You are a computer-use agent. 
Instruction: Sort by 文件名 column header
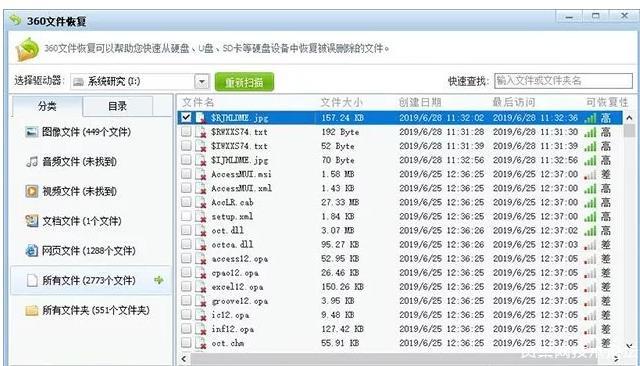pyautogui.click(x=198, y=102)
